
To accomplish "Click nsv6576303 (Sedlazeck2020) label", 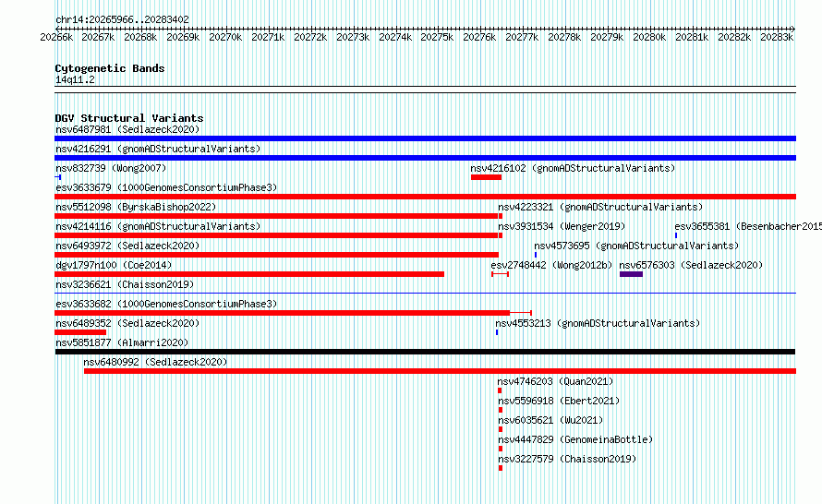I will 691,265.
